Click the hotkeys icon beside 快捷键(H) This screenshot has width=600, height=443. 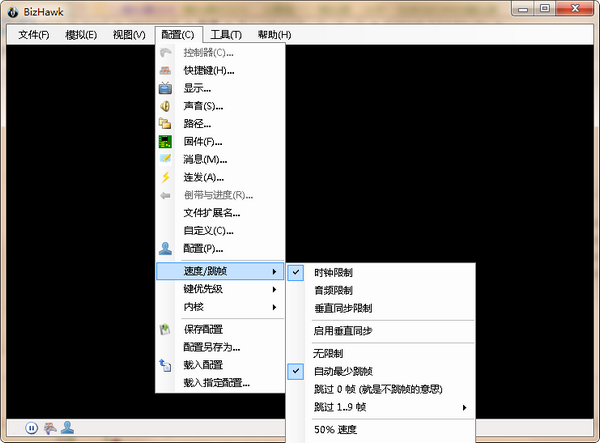point(165,70)
